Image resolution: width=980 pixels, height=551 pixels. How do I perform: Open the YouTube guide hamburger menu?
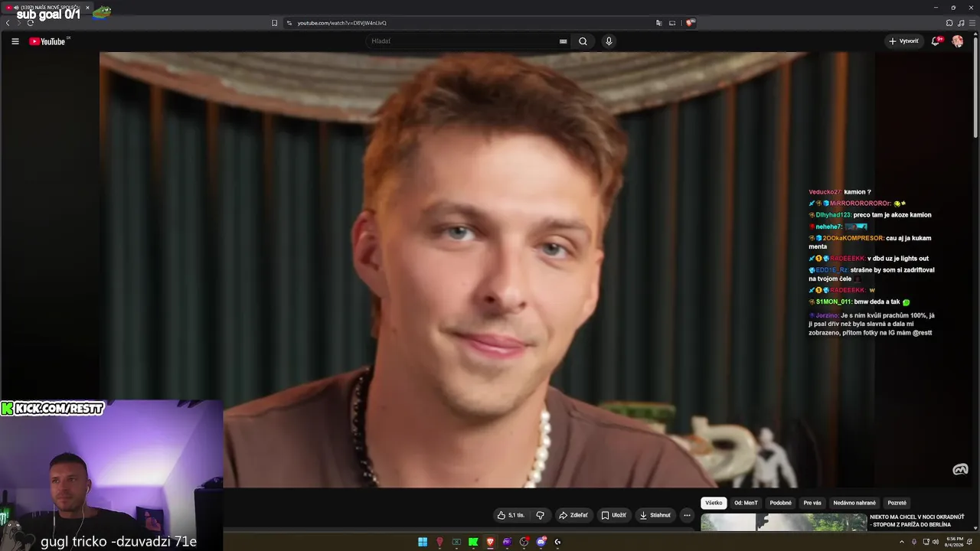pyautogui.click(x=15, y=41)
